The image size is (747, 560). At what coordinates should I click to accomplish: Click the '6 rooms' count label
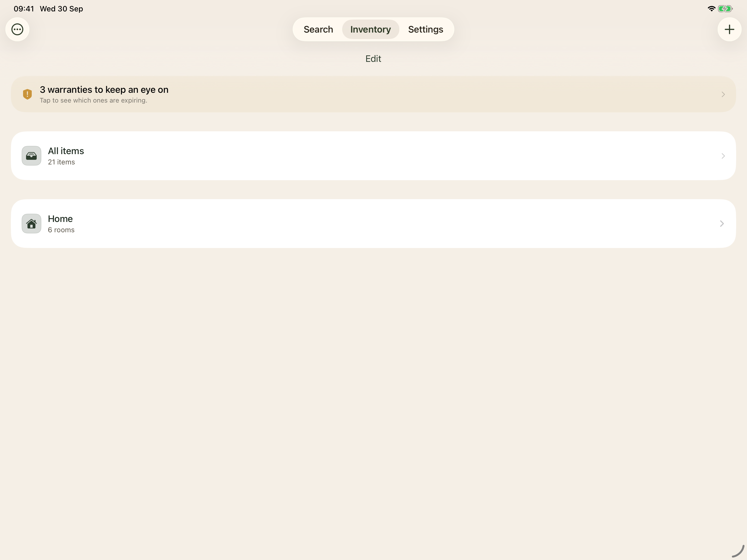(x=61, y=230)
